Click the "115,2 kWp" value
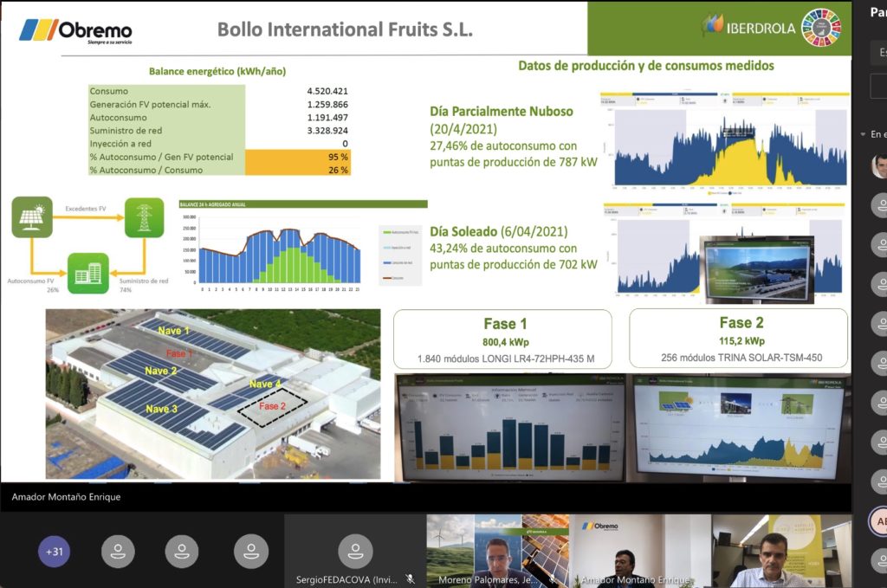Screen dimensions: 887x588 741,341
